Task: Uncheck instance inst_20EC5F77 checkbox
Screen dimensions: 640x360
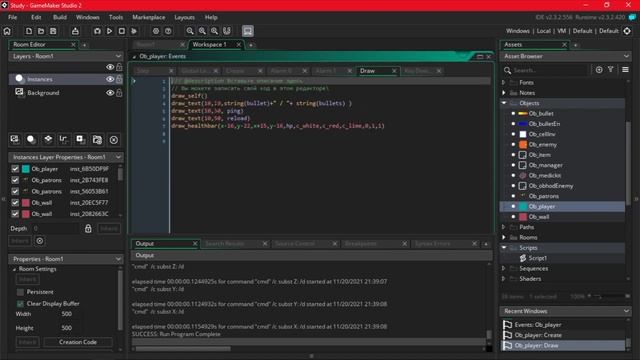Action: pyautogui.click(x=15, y=202)
